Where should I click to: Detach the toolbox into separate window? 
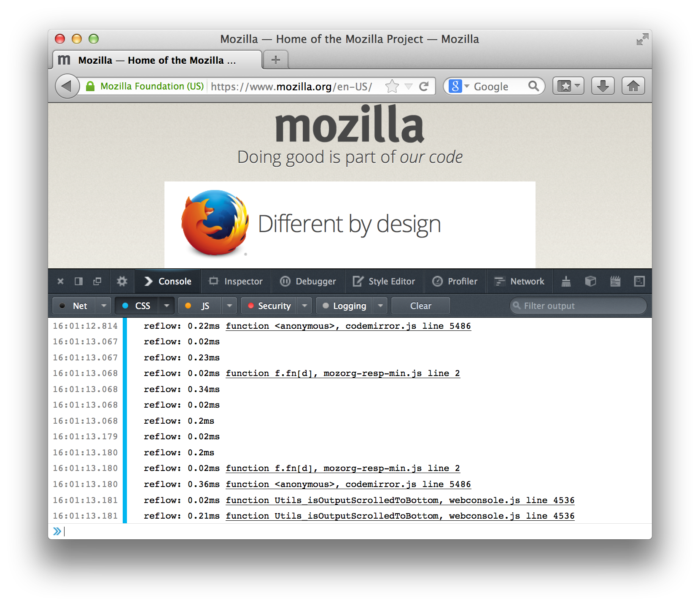click(x=97, y=281)
